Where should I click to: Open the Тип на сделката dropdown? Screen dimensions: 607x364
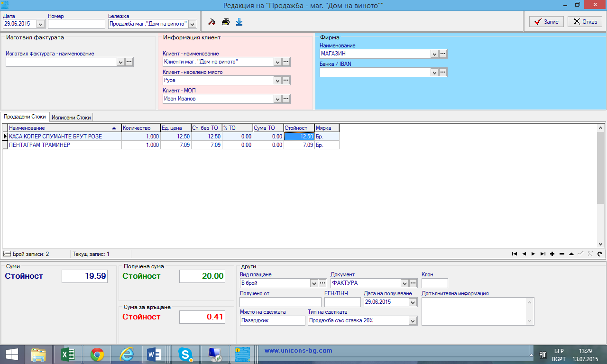[x=413, y=320]
